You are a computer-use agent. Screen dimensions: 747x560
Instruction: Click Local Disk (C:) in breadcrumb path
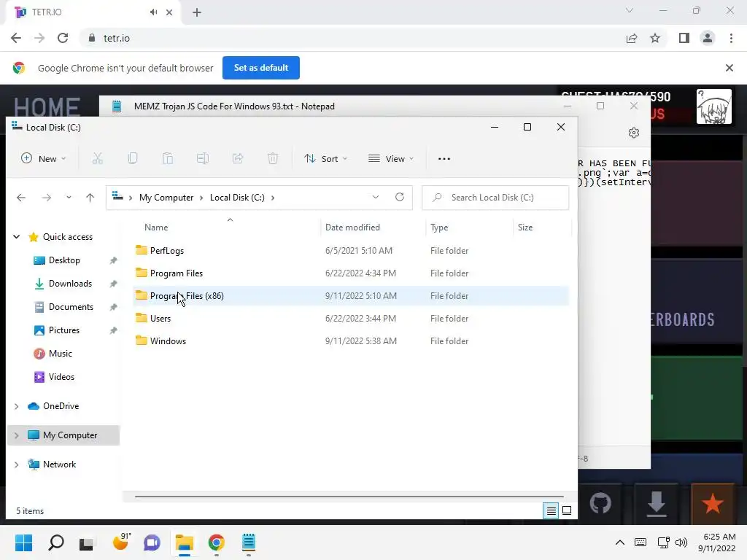coord(237,197)
